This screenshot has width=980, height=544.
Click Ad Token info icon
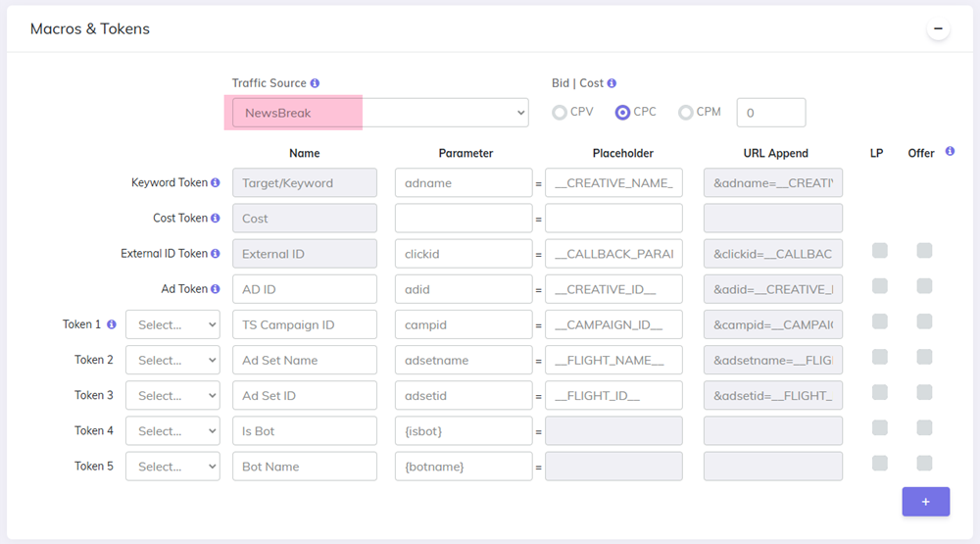[x=216, y=289]
